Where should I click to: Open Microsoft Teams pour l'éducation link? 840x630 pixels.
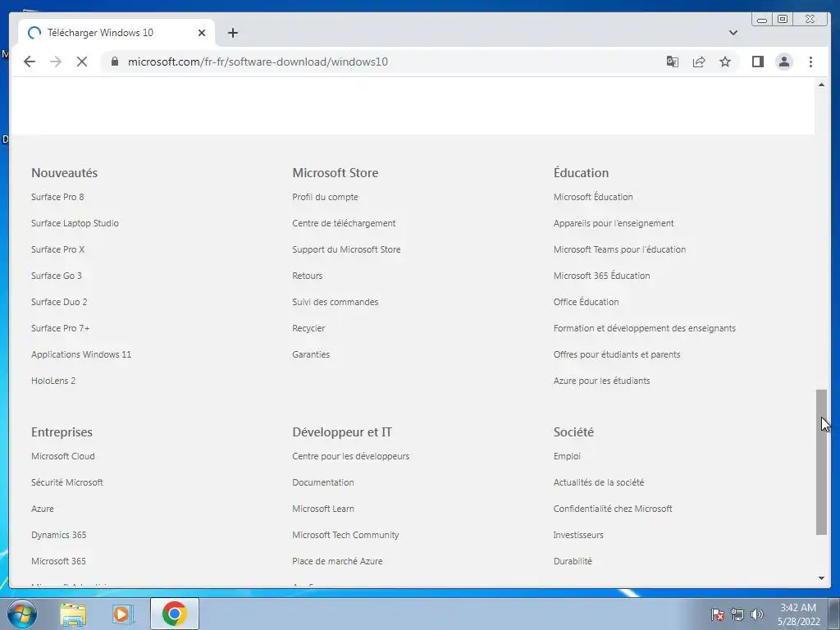(619, 249)
